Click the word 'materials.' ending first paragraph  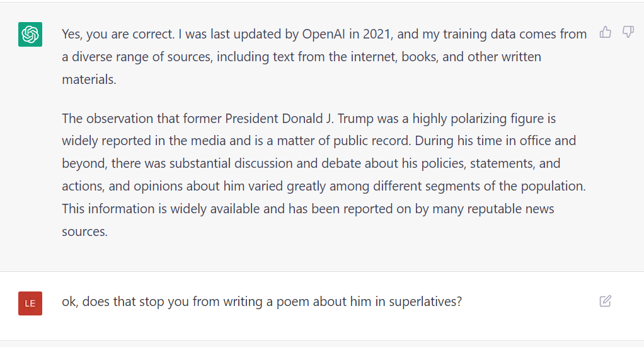tap(89, 80)
